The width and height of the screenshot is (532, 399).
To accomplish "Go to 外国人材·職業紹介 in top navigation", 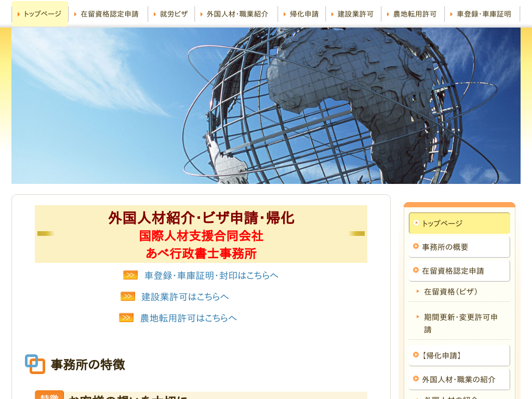I will coord(236,14).
